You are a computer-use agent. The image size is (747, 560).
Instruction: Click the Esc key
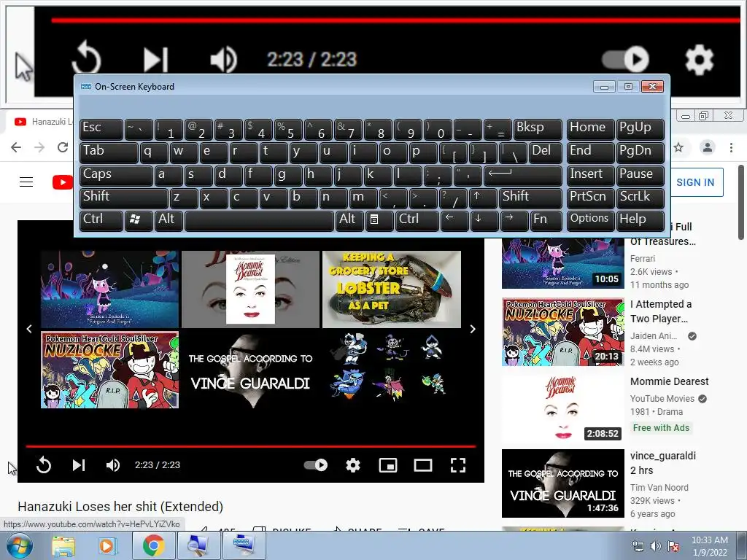pos(101,128)
